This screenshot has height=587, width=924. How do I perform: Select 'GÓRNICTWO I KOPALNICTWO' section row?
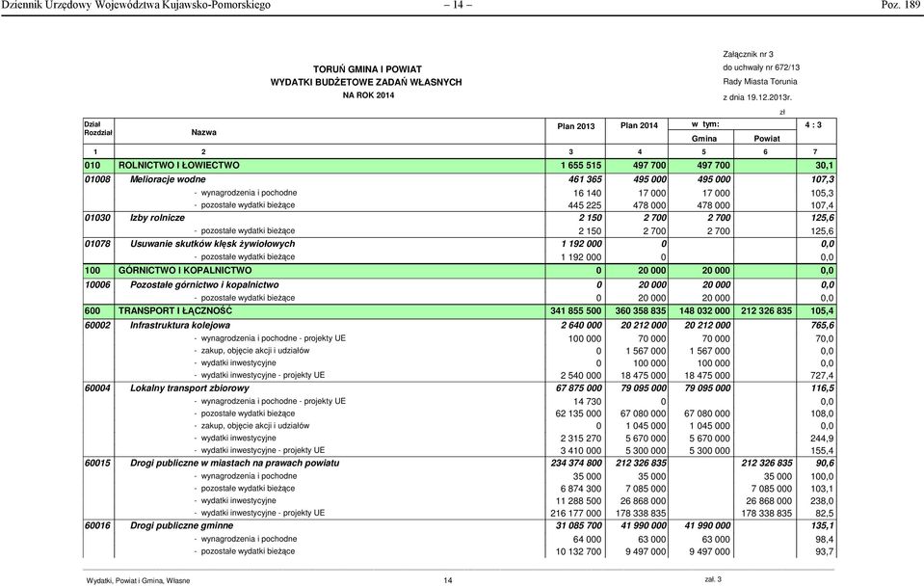(x=460, y=271)
